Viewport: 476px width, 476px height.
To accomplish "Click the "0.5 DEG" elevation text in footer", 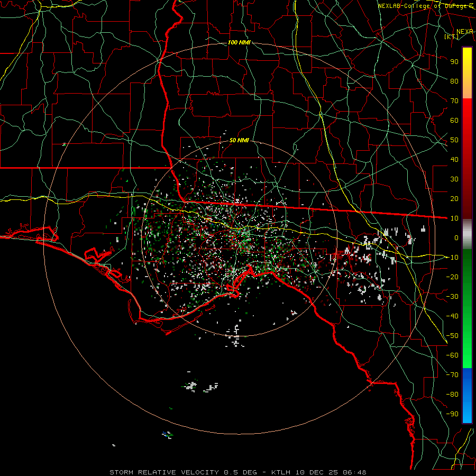I will 241,472.
